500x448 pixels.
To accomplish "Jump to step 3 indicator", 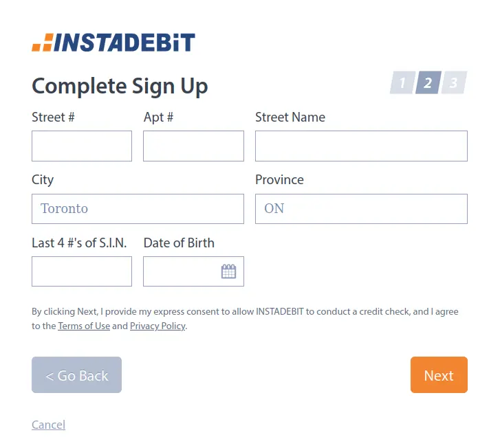I will tap(454, 82).
